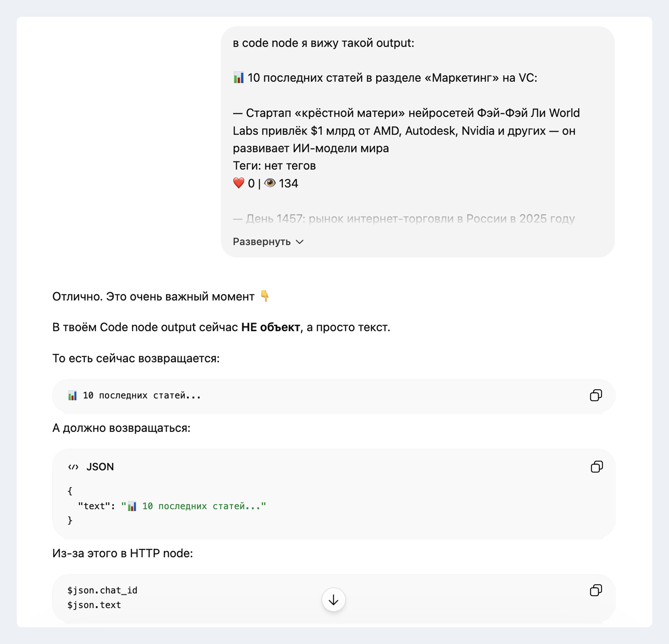Image resolution: width=669 pixels, height=644 pixels.
Task: Click the "text" key in JSON
Action: 94,506
